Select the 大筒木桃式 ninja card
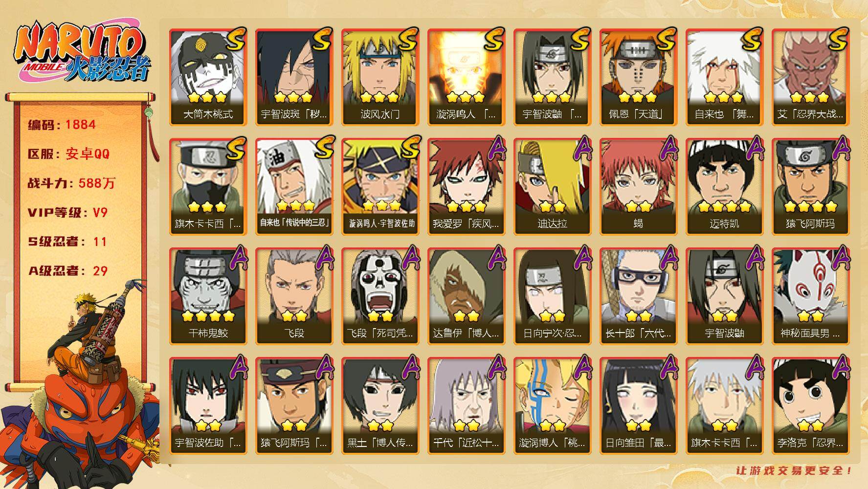 208,77
